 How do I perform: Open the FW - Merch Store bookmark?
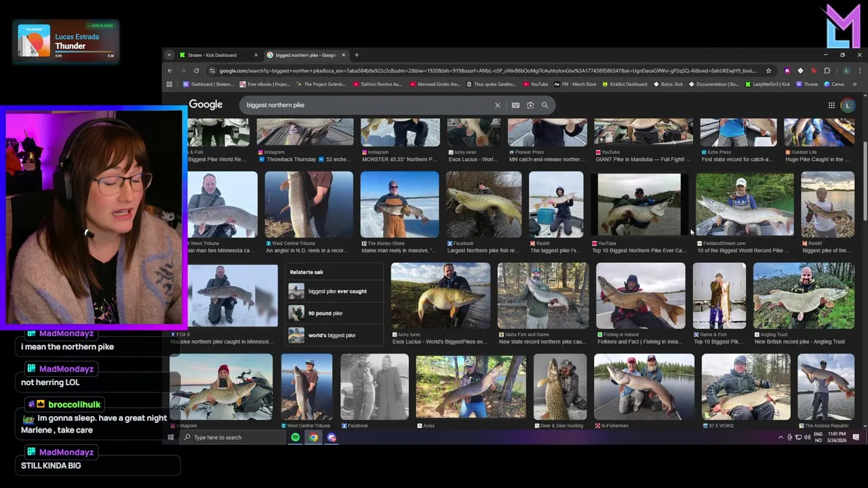pos(575,84)
